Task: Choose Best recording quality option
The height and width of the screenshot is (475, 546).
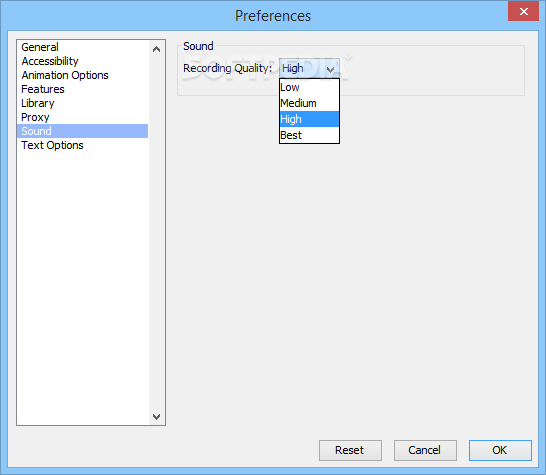Action: 309,135
